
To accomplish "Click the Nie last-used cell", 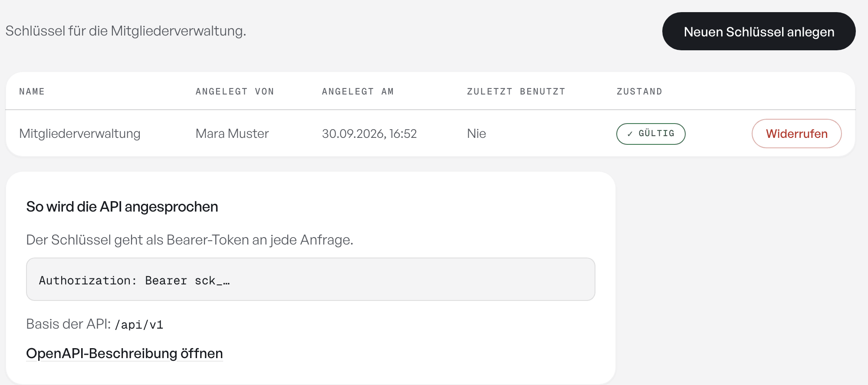I will (477, 134).
